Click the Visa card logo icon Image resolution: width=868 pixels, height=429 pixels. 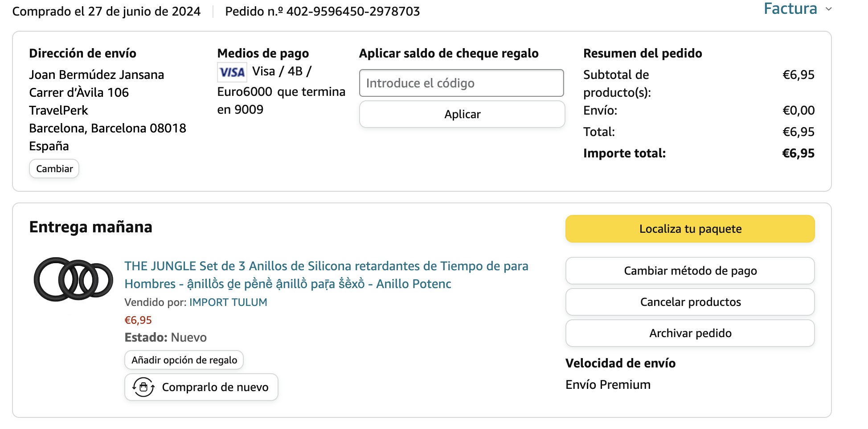point(232,72)
